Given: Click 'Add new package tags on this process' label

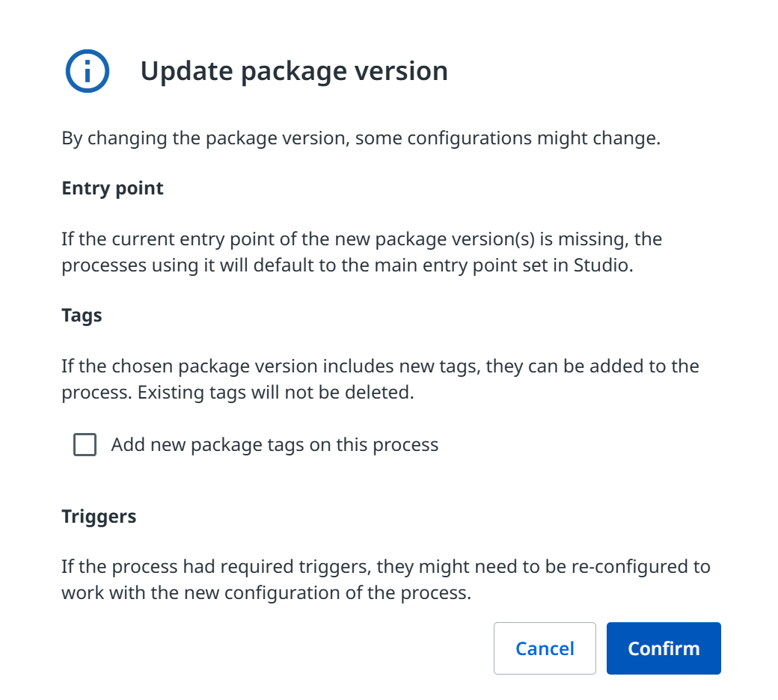Looking at the screenshot, I should click(x=275, y=445).
